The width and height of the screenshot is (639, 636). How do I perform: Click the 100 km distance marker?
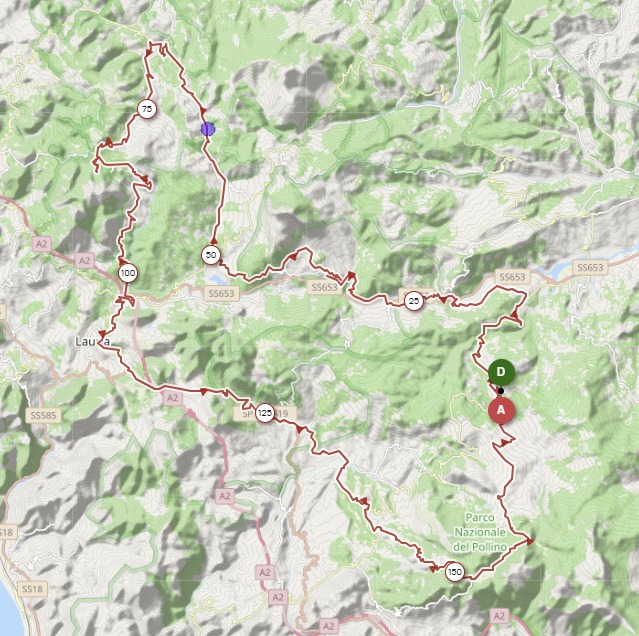(128, 273)
